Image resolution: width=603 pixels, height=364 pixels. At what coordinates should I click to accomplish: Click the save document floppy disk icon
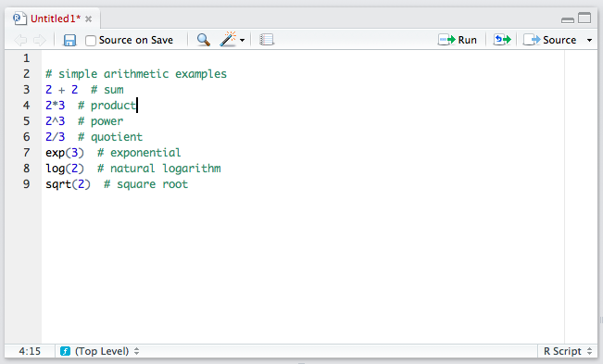[x=69, y=40]
